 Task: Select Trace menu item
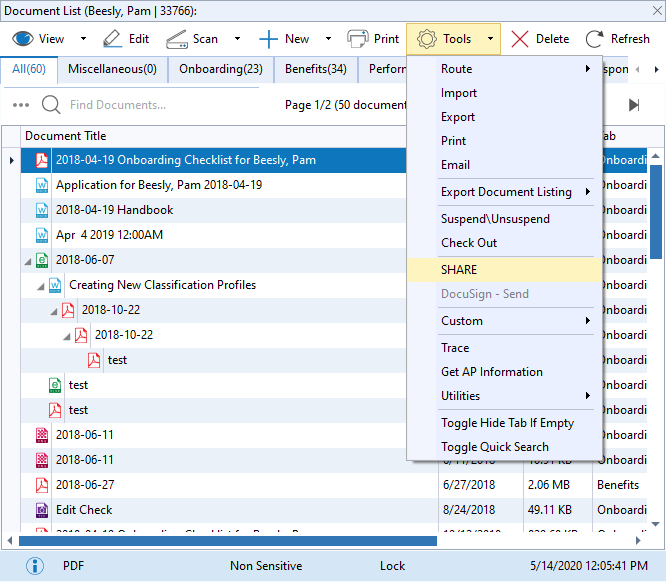505,348
